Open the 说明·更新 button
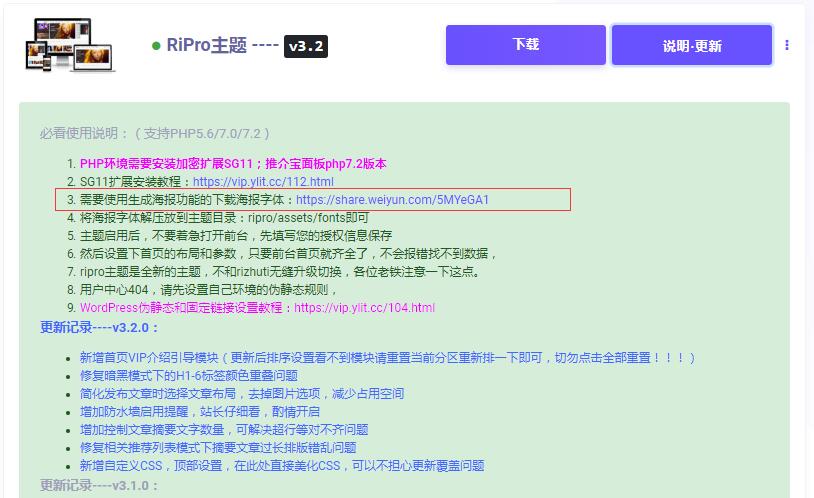Screen dimensions: 814x498 tap(691, 45)
